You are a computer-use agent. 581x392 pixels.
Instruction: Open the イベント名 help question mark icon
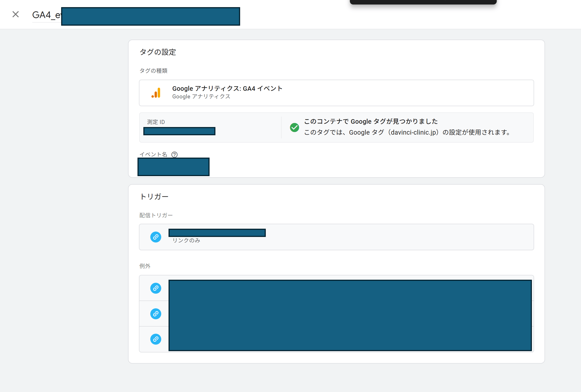click(175, 155)
